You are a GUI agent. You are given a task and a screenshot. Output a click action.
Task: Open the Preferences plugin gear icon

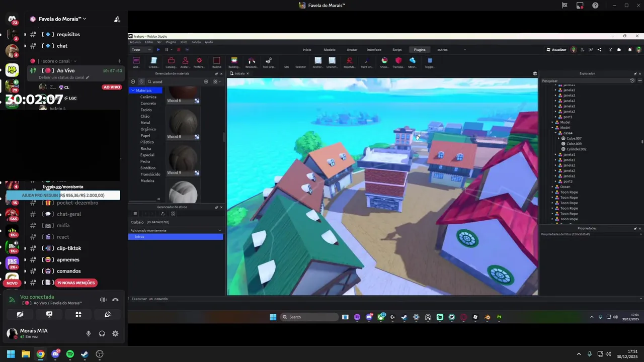(199, 62)
